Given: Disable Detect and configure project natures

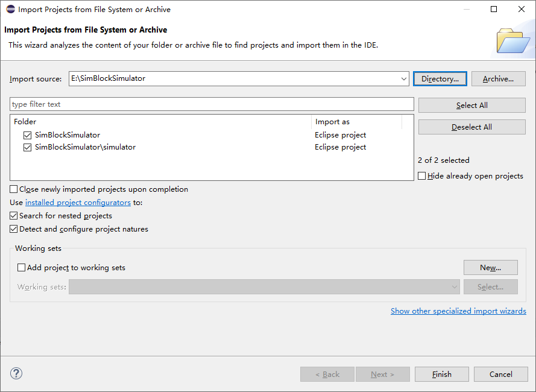Looking at the screenshot, I should pyautogui.click(x=14, y=229).
